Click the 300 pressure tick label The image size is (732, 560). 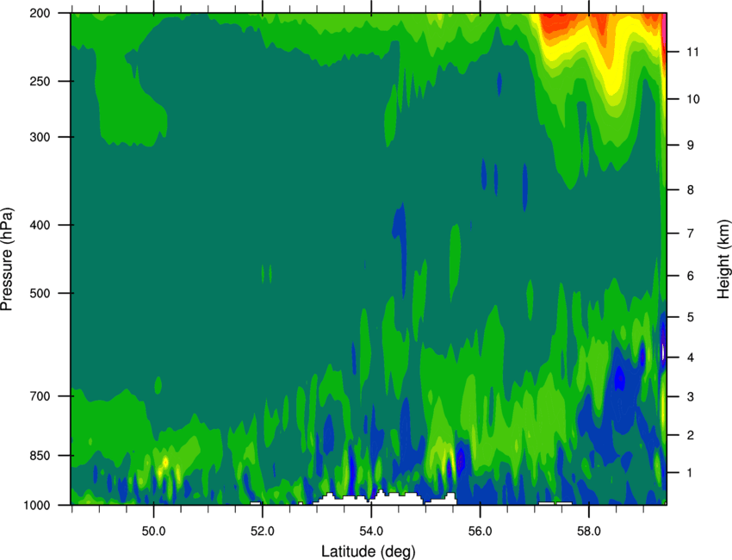40,137
